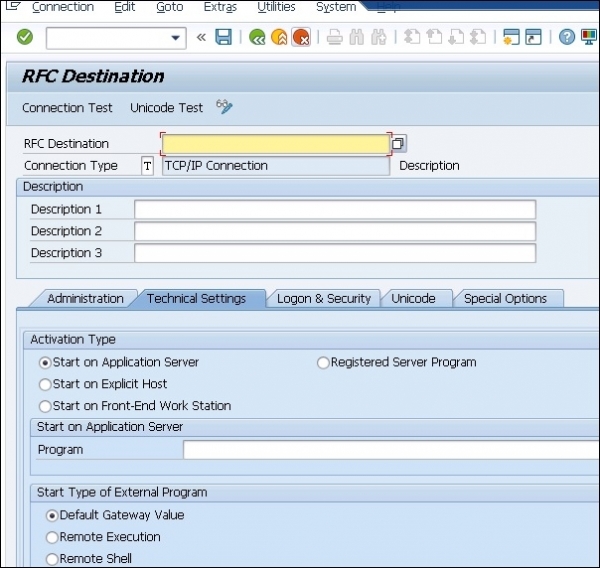Click the Generate Shortcut icon
The height and width of the screenshot is (568, 600).
pyautogui.click(x=533, y=37)
